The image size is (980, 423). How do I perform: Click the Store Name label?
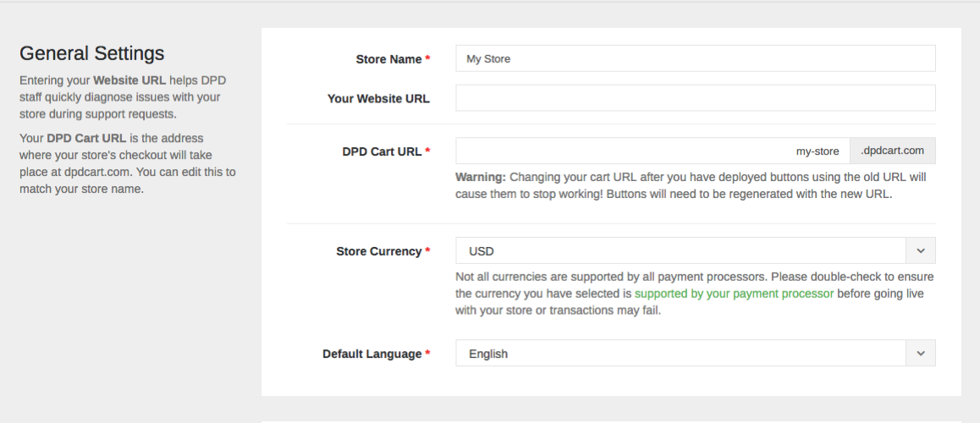[394, 59]
